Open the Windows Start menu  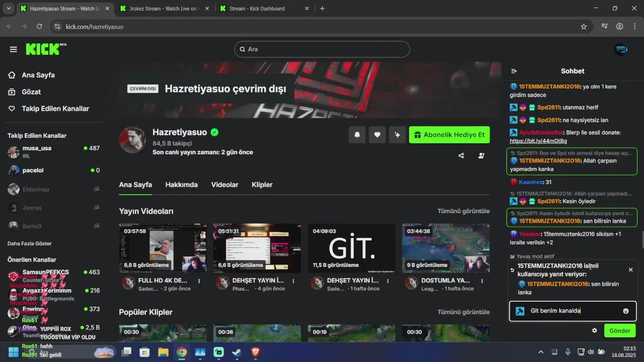pyautogui.click(x=14, y=352)
